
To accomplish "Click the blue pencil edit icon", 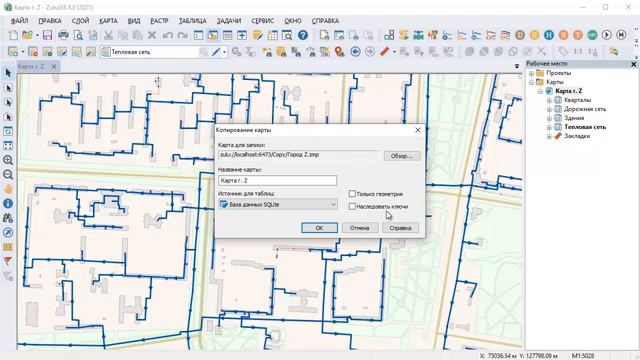I will (216, 51).
